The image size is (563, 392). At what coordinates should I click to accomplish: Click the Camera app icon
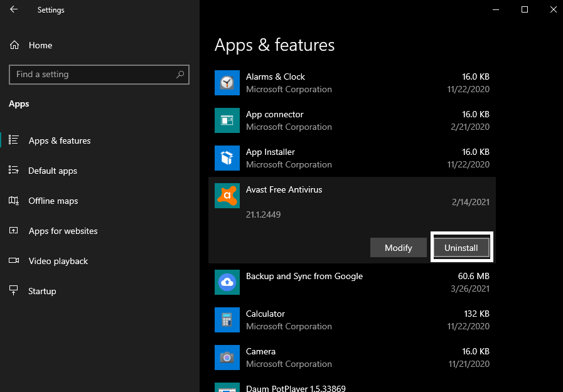point(227,358)
